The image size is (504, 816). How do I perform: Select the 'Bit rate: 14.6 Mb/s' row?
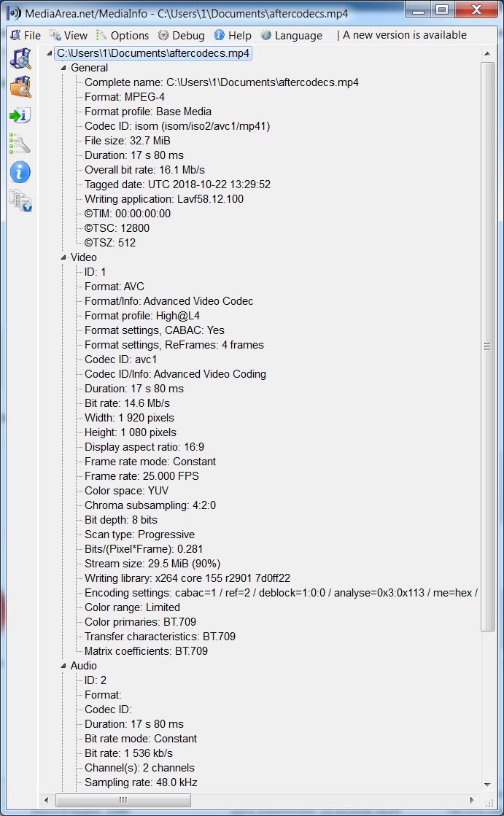click(x=127, y=403)
